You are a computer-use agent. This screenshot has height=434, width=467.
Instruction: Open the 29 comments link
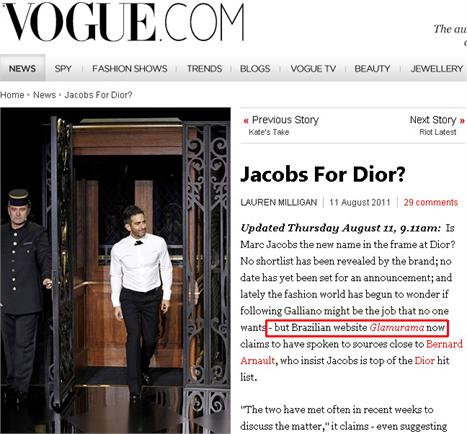431,202
